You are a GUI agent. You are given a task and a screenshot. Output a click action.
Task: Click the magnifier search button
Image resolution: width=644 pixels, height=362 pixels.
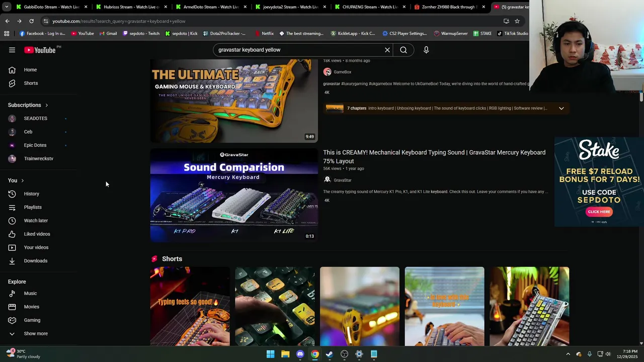pyautogui.click(x=404, y=50)
